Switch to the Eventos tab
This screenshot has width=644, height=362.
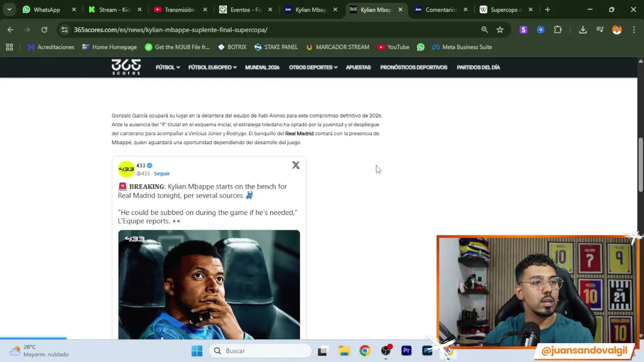[x=246, y=10]
